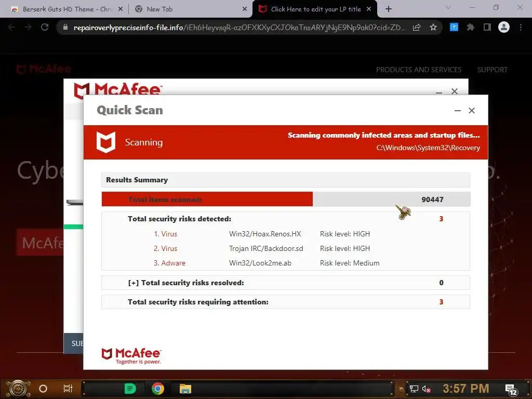Click the C:\Windows\System32\Recovery scan path

(x=428, y=148)
